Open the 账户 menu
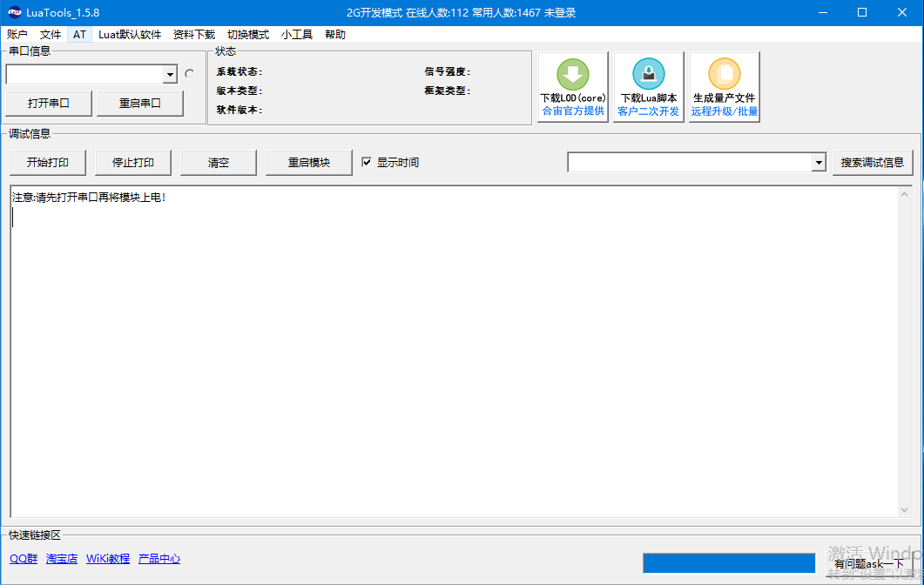Image resolution: width=924 pixels, height=585 pixels. tap(17, 35)
